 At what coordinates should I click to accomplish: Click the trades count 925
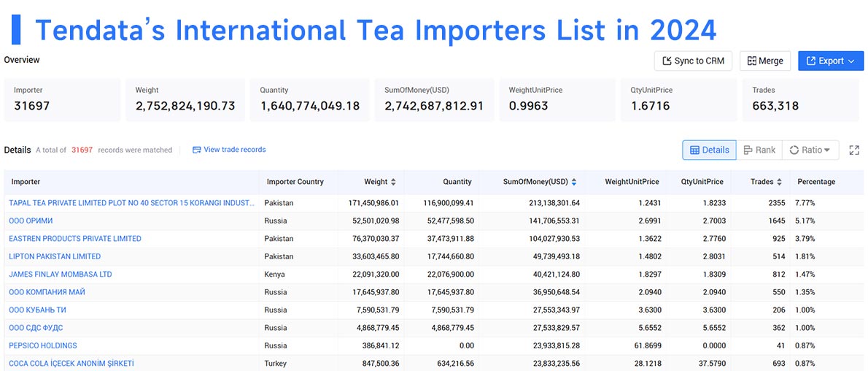779,239
